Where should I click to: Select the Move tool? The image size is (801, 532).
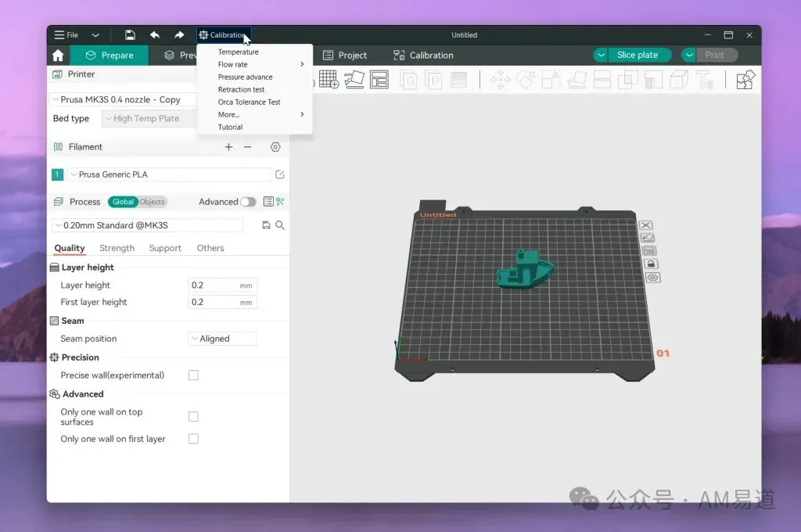click(501, 81)
